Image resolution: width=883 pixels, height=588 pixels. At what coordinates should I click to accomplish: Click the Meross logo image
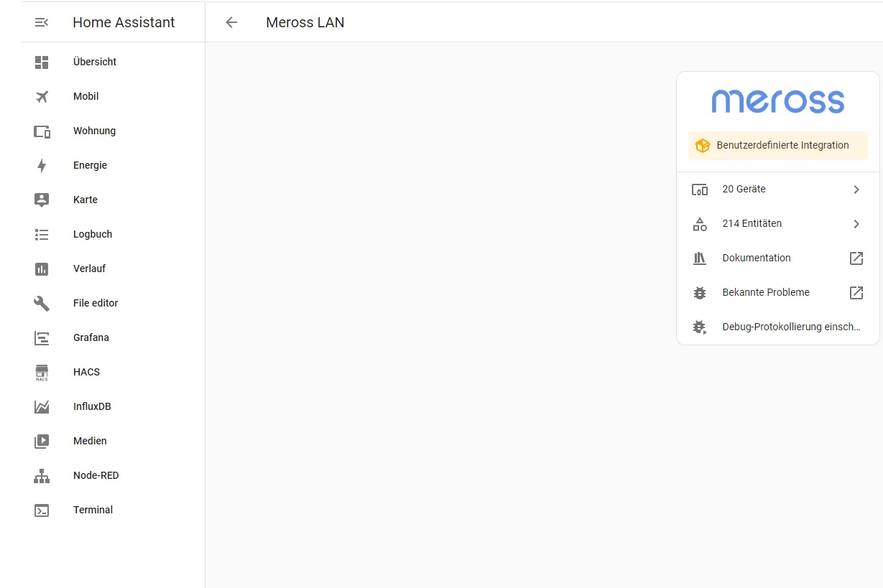click(x=778, y=101)
